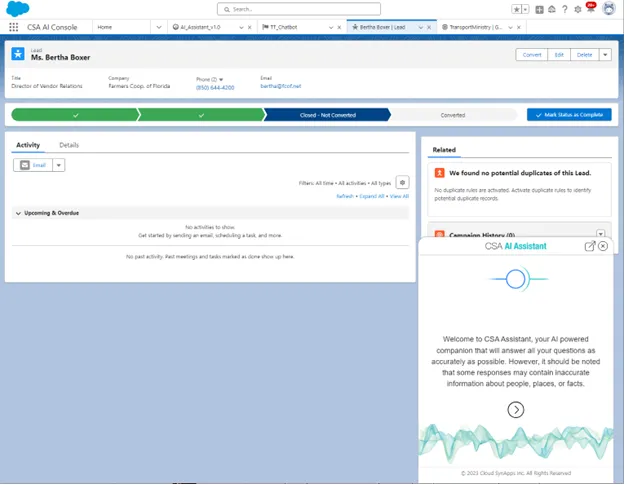Close the AI_Assistant_v1.0 tab

coord(251,28)
